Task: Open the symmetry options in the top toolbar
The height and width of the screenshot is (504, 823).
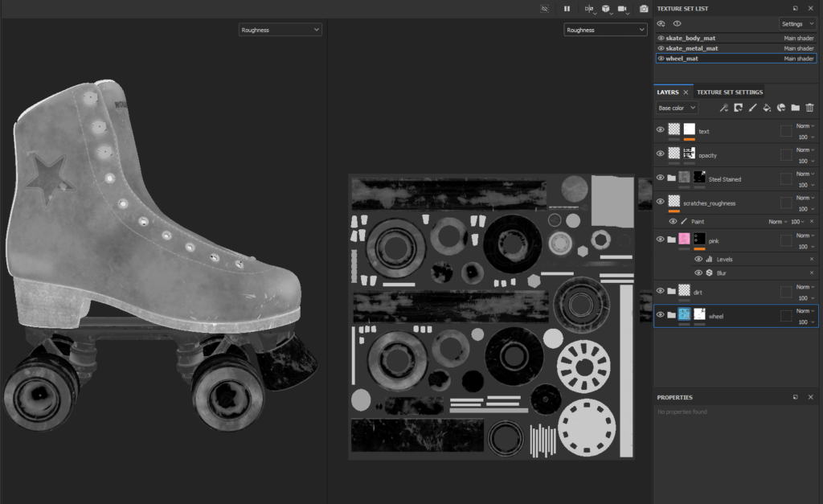Action: click(x=589, y=9)
